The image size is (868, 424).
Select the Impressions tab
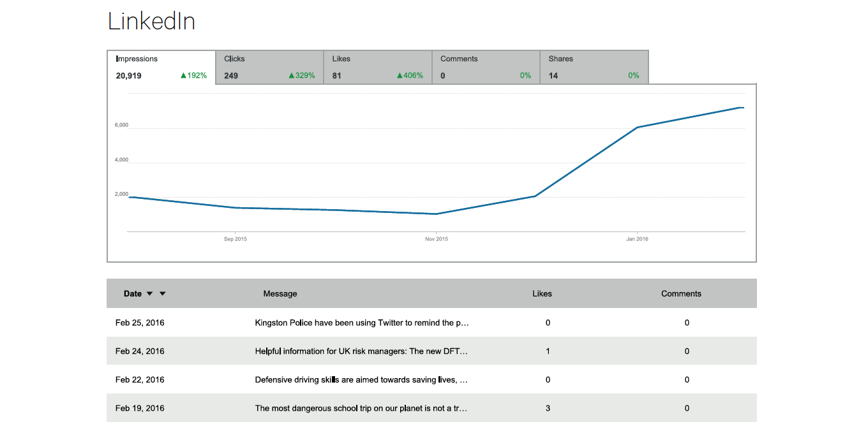click(x=161, y=68)
